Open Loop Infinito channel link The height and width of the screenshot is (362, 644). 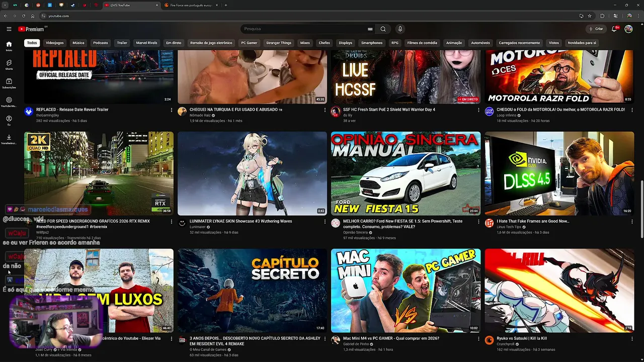coord(508,115)
